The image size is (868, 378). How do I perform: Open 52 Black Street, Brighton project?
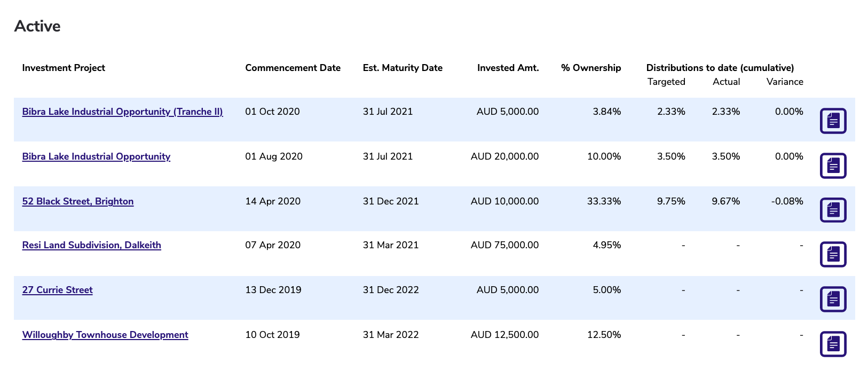(78, 201)
